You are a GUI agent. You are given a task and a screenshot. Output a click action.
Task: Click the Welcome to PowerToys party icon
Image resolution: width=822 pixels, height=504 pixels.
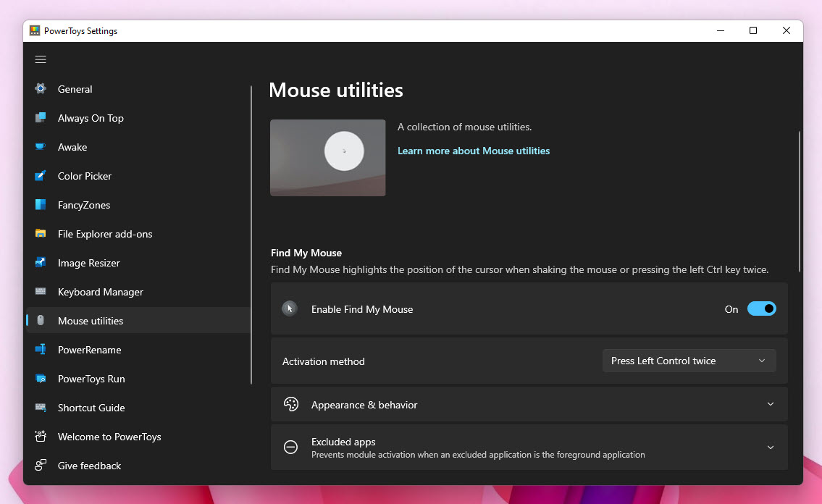41,437
